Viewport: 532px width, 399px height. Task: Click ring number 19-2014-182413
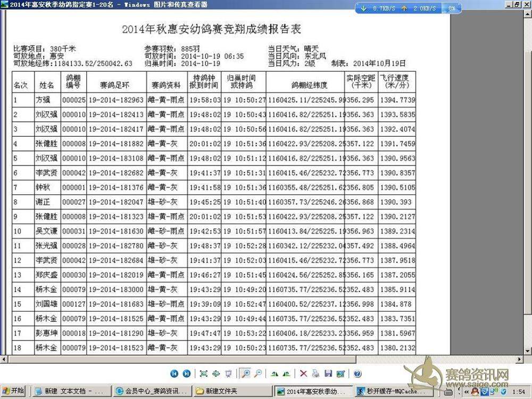[116, 115]
